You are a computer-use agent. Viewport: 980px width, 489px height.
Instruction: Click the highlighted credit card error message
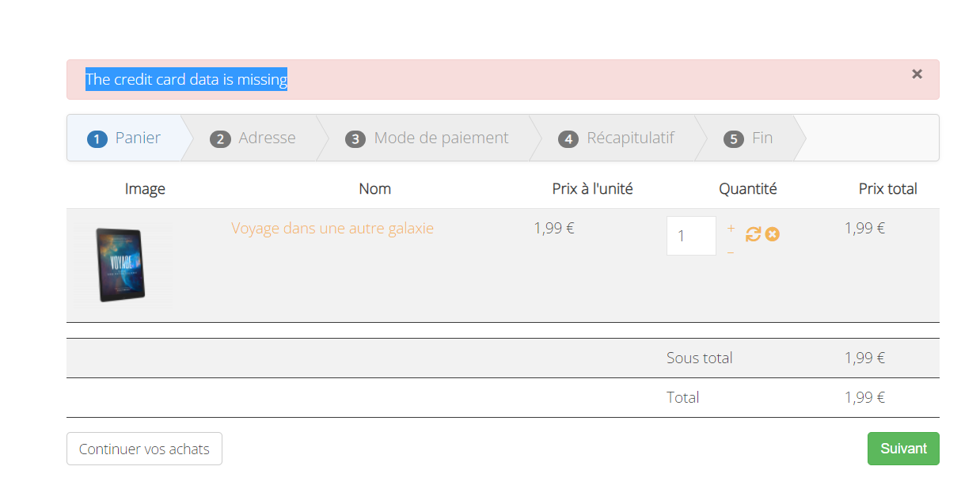pyautogui.click(x=186, y=79)
